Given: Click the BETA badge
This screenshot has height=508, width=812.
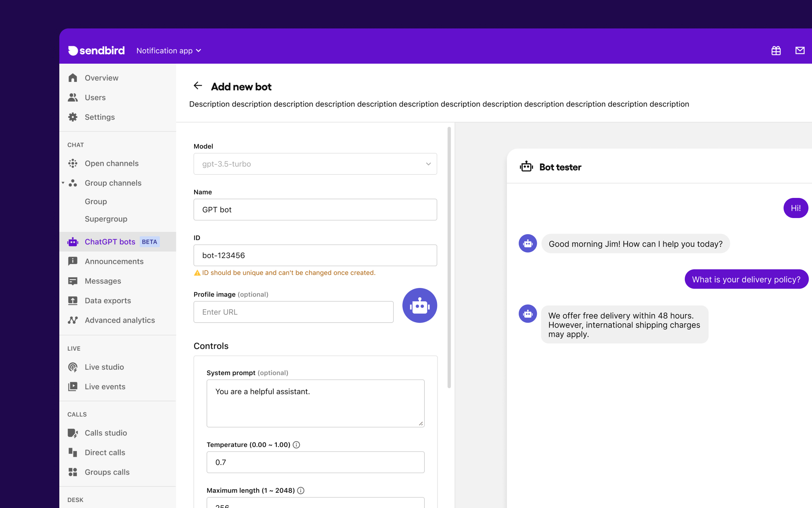Looking at the screenshot, I should coord(149,242).
